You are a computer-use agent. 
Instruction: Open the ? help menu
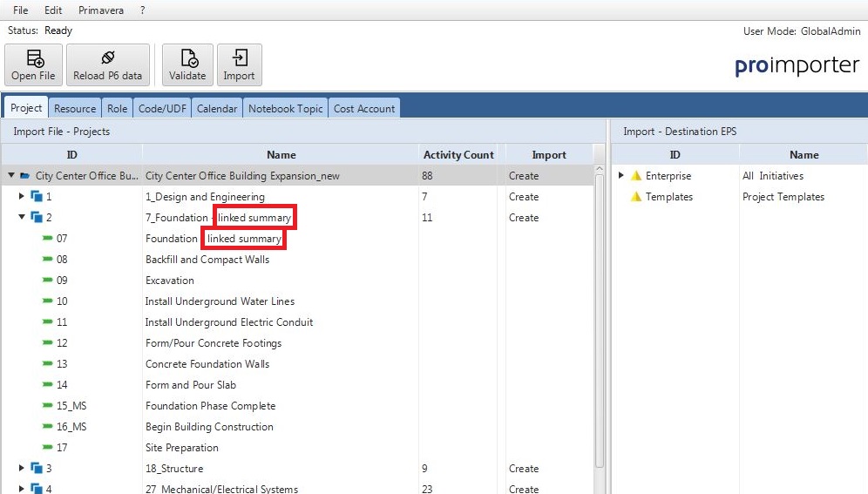142,10
